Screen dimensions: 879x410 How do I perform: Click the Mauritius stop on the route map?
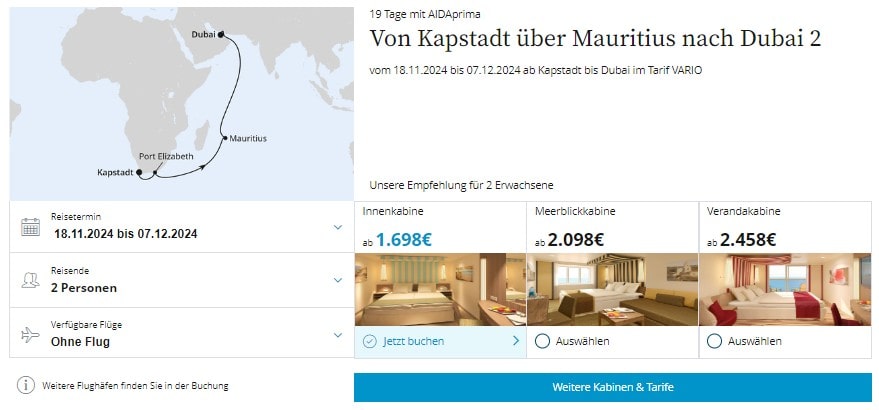click(224, 139)
